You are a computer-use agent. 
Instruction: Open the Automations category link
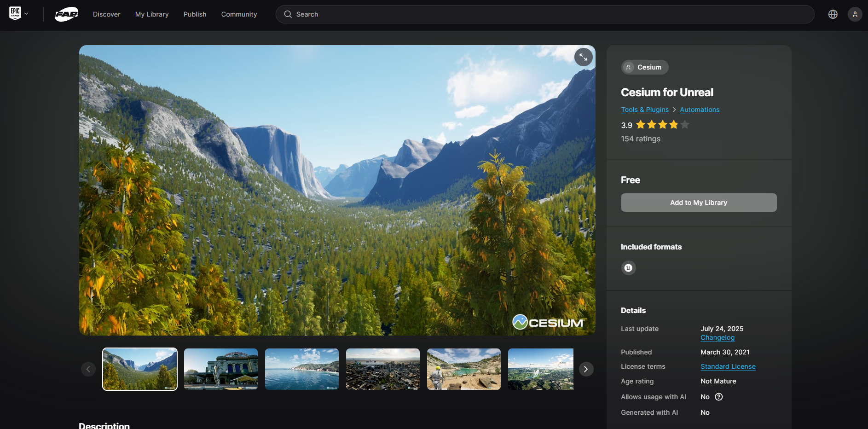tap(700, 110)
